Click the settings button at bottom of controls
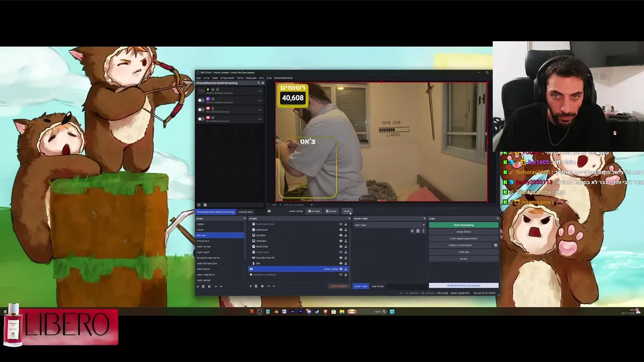Screen dimensions: 644x362 click(x=463, y=259)
